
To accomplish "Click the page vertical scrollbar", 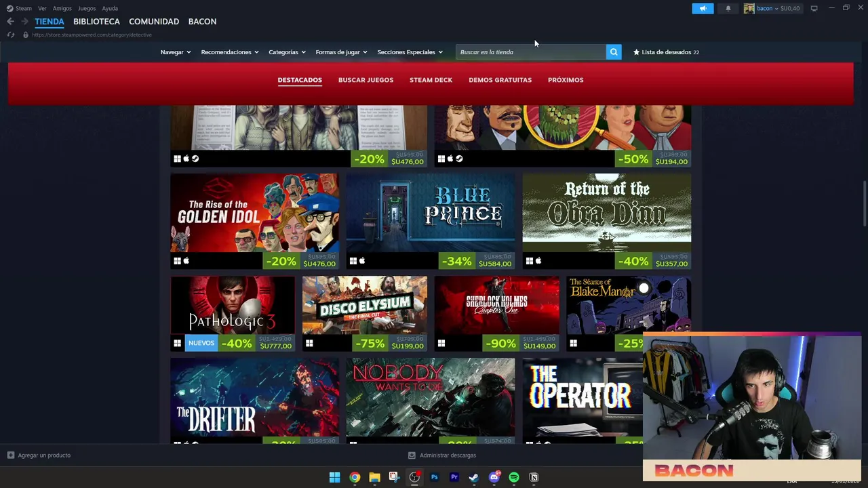I will tap(864, 203).
